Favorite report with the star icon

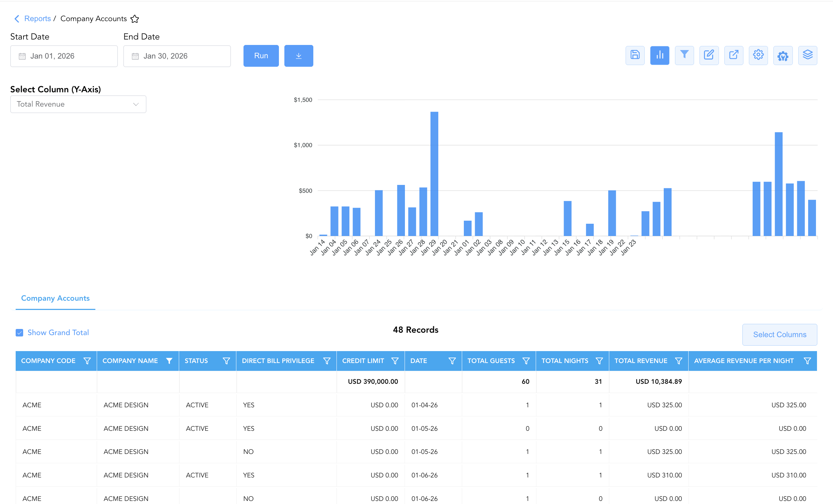pyautogui.click(x=135, y=19)
